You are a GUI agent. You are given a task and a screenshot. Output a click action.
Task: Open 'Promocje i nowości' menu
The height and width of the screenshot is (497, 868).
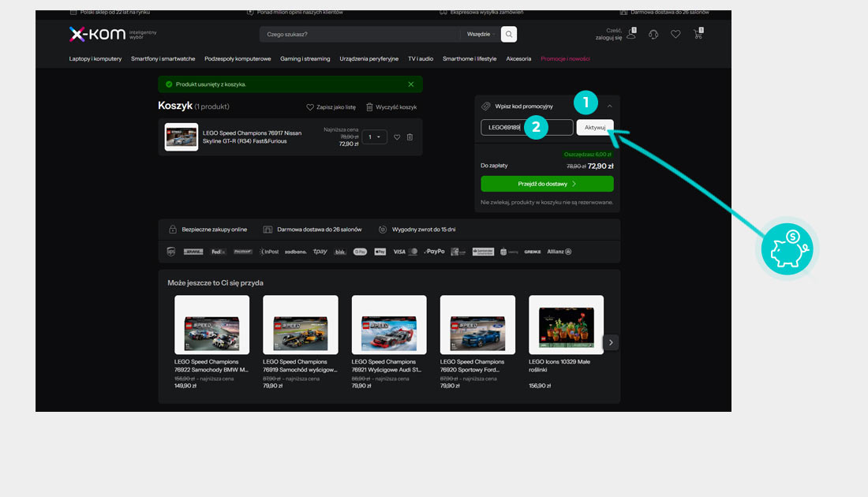[565, 58]
